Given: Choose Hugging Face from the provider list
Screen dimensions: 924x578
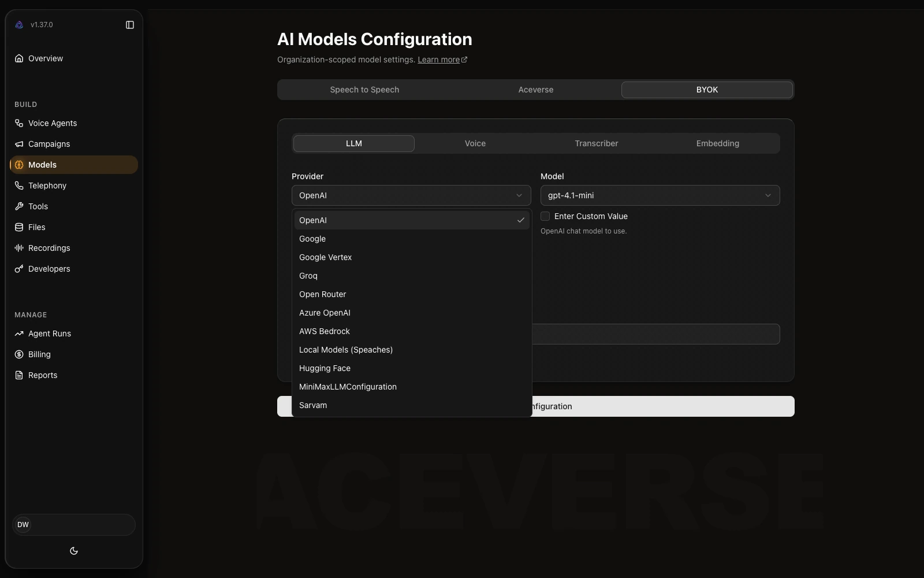Looking at the screenshot, I should coord(412,368).
